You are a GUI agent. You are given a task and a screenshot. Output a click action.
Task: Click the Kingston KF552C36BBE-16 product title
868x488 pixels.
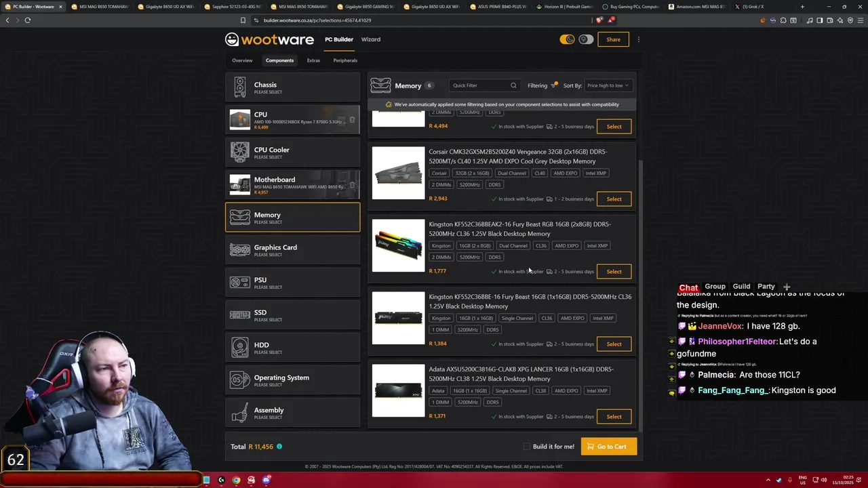[x=530, y=302]
